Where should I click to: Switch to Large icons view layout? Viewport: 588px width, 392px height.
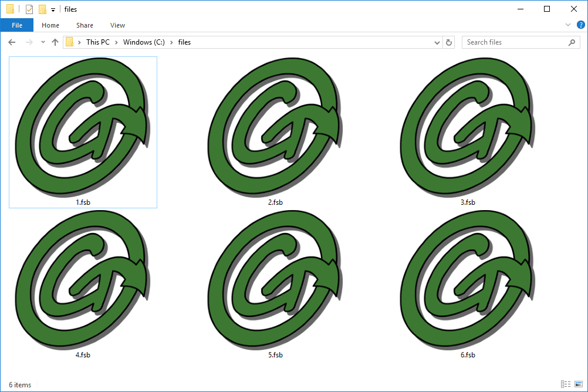coord(579,384)
